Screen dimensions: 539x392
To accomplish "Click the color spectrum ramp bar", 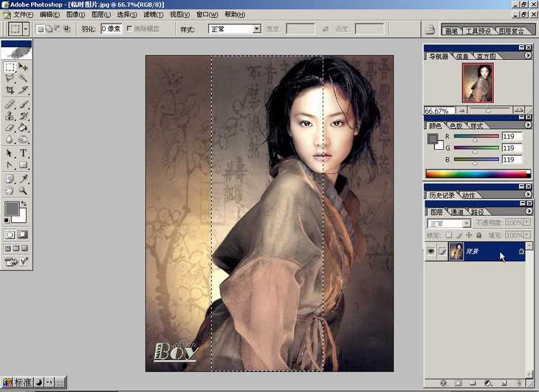I will coord(478,173).
